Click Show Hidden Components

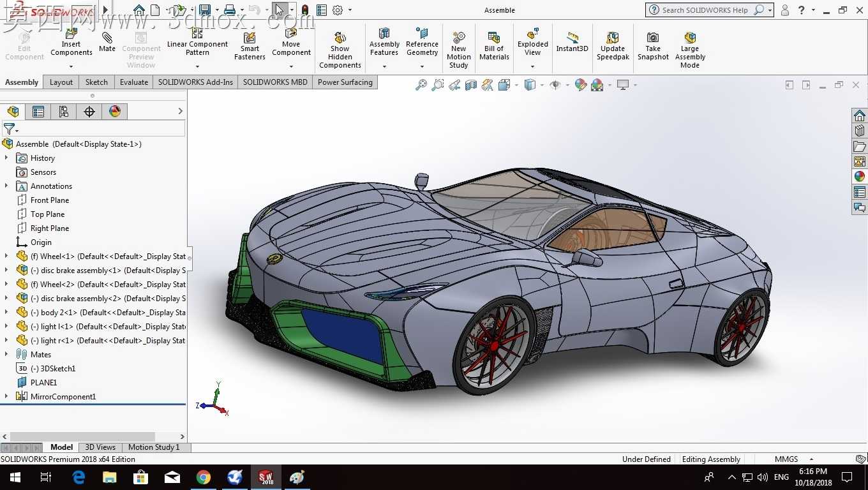(340, 49)
